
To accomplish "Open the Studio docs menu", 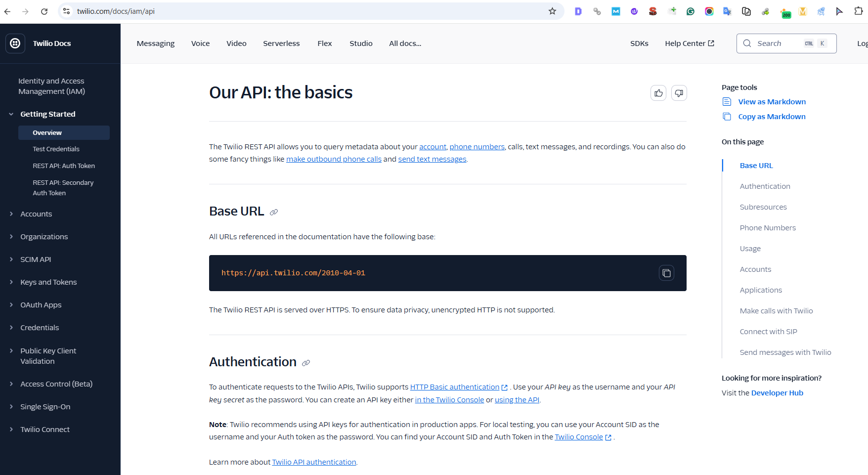I will click(361, 43).
